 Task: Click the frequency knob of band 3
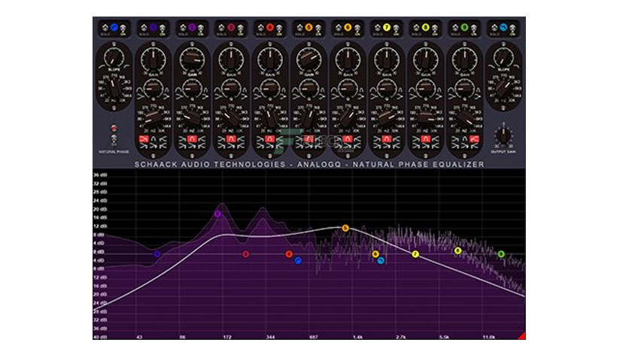[x=231, y=117]
